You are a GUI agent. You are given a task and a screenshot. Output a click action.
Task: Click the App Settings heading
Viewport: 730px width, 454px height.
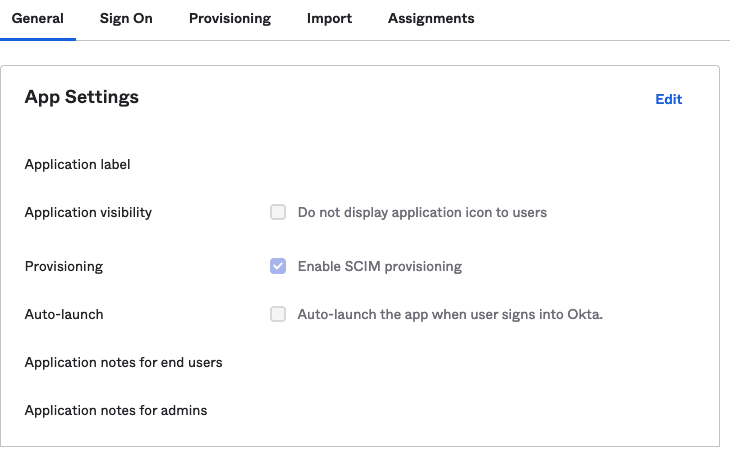[82, 97]
